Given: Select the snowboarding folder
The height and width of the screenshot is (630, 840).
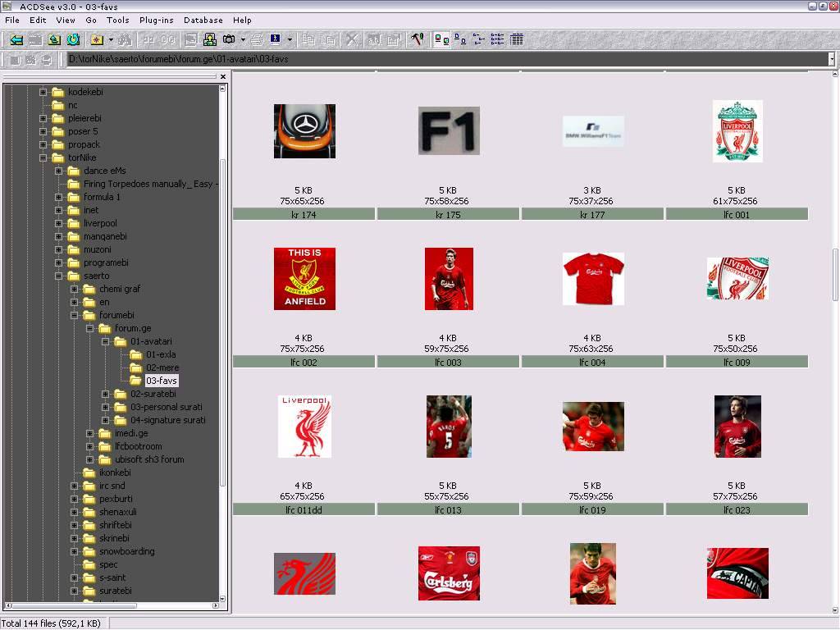Looking at the screenshot, I should click(x=126, y=552).
